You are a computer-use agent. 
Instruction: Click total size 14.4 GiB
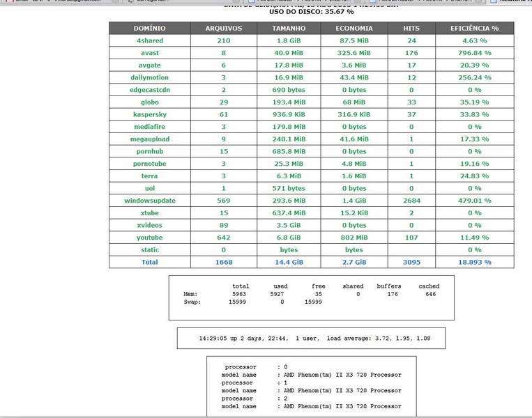click(289, 262)
